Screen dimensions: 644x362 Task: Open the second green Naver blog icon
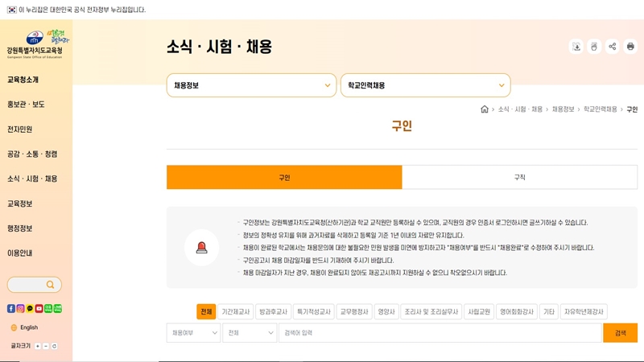[x=58, y=309]
